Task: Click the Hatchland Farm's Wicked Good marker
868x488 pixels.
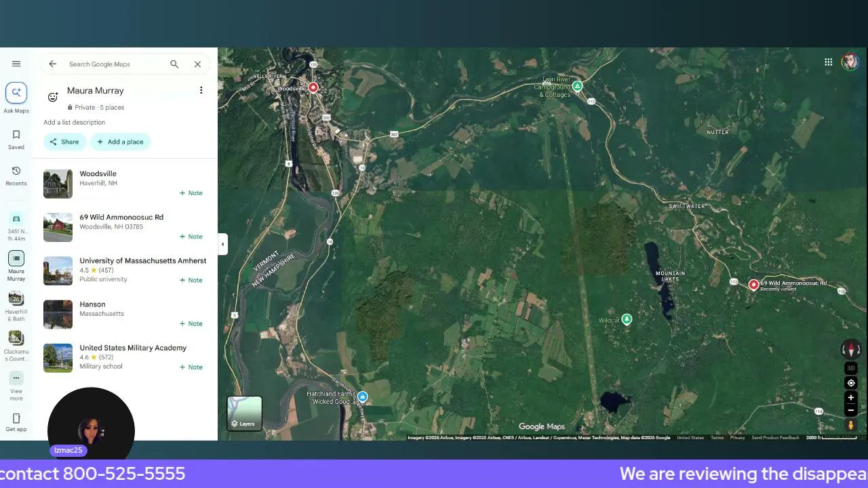Action: pos(363,397)
